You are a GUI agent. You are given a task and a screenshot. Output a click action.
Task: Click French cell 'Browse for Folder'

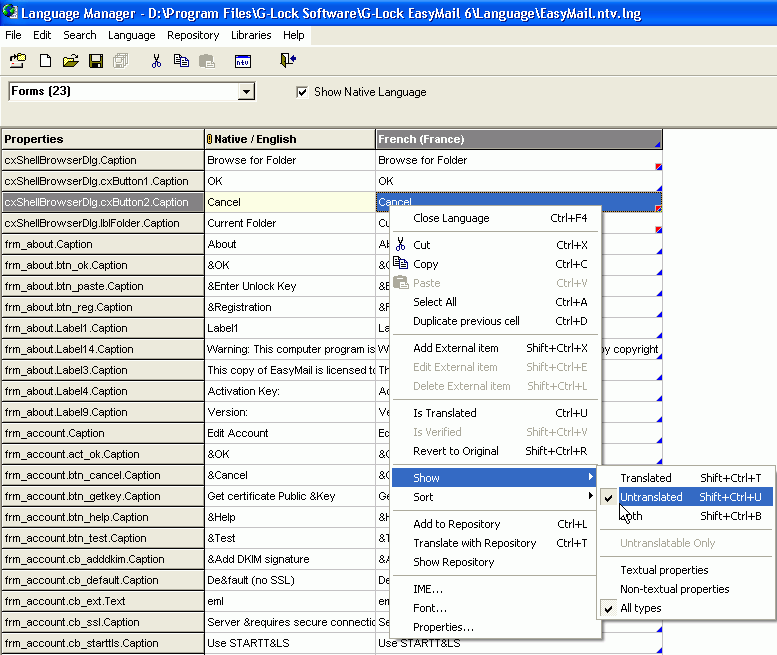tap(519, 161)
